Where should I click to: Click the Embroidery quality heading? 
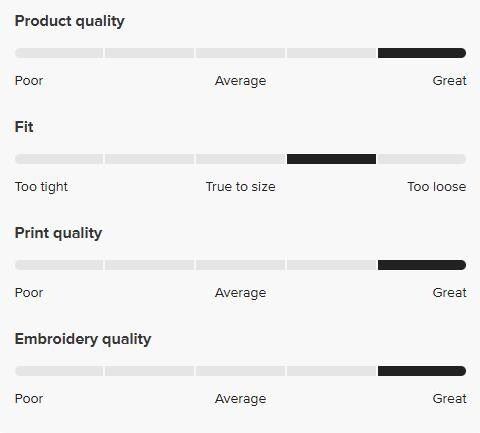pos(83,340)
